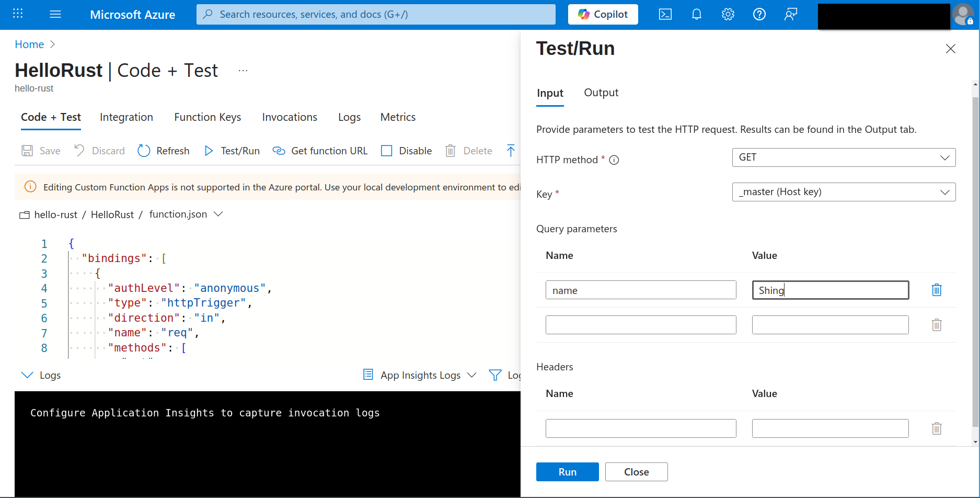The height and width of the screenshot is (498, 980).
Task: Click Test/Run in the toolbar
Action: pos(232,151)
